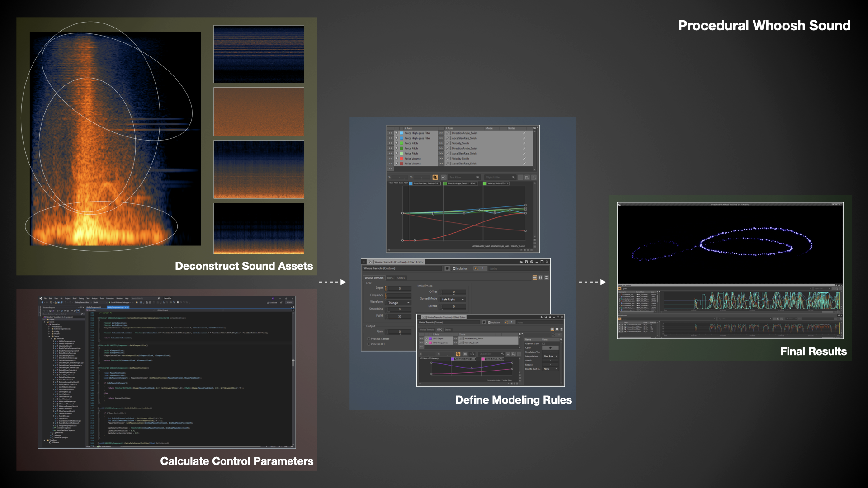Screen dimensions: 868x488
Task: Click the help icon in back Effect Editor title bar
Action: click(x=532, y=262)
